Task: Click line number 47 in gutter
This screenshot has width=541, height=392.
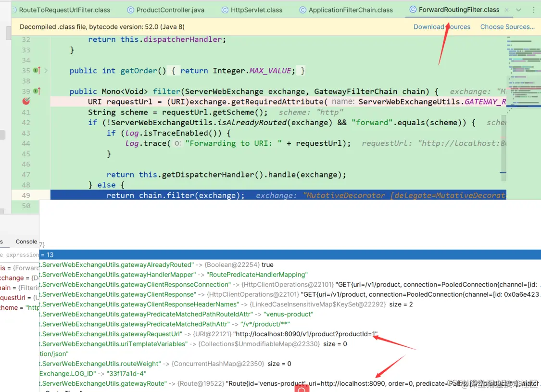Action: (26, 175)
